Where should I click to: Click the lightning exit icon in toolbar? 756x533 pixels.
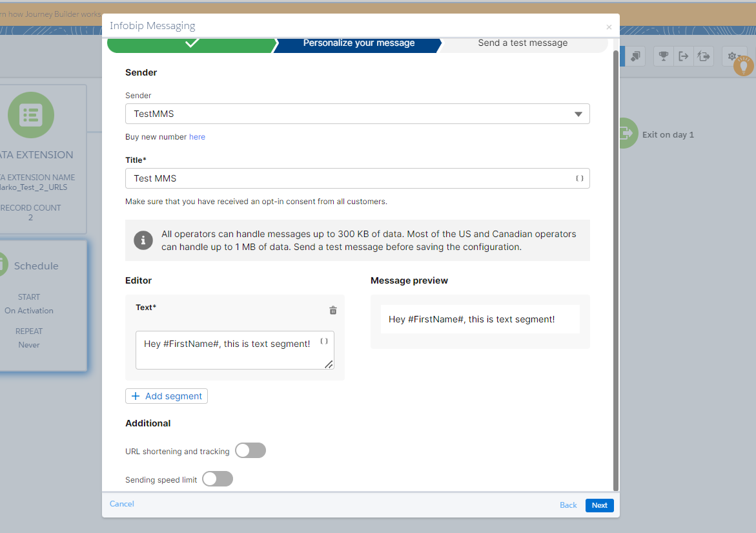pos(704,56)
